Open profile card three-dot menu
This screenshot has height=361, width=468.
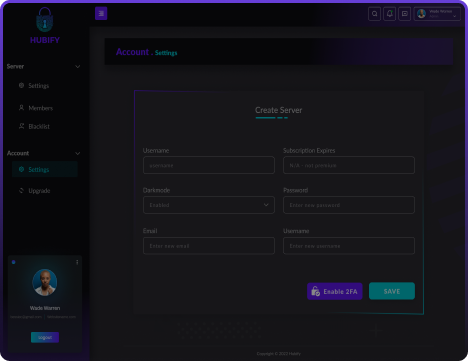77,262
